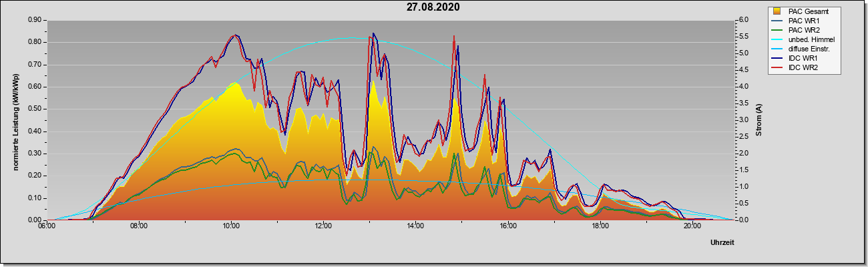This screenshot has width=868, height=267.
Task: Click the 0.90 tick on left axis
Action: point(35,20)
